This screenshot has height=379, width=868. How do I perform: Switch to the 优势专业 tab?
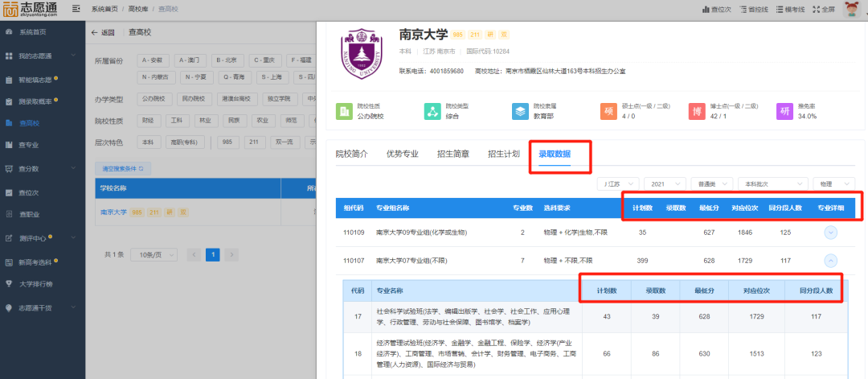[x=402, y=154]
